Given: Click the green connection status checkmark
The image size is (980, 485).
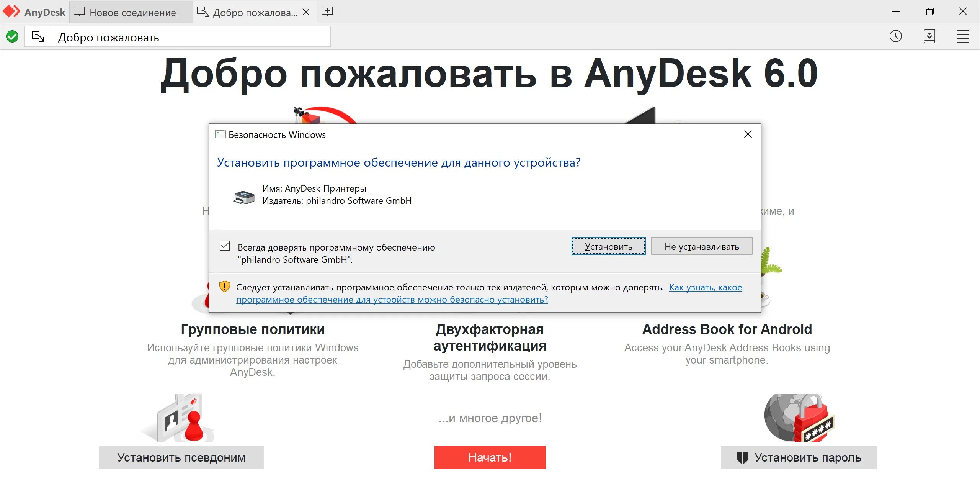Looking at the screenshot, I should pos(12,37).
